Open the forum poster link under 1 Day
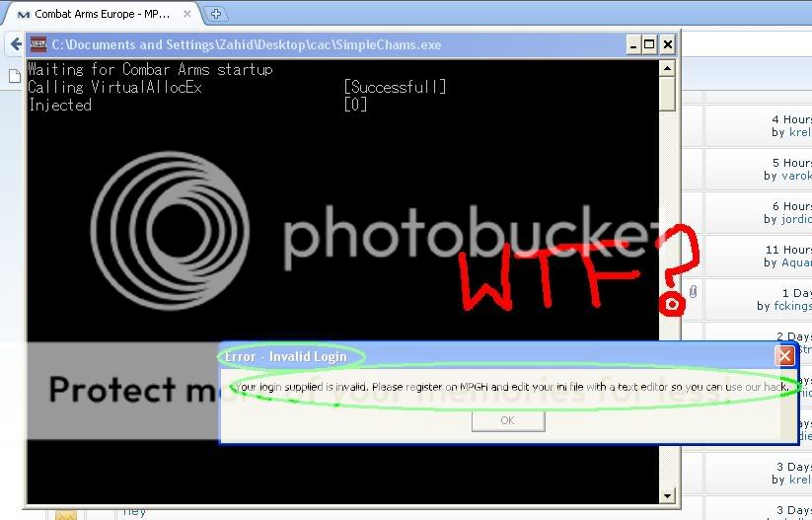The height and width of the screenshot is (520, 812). [x=793, y=306]
